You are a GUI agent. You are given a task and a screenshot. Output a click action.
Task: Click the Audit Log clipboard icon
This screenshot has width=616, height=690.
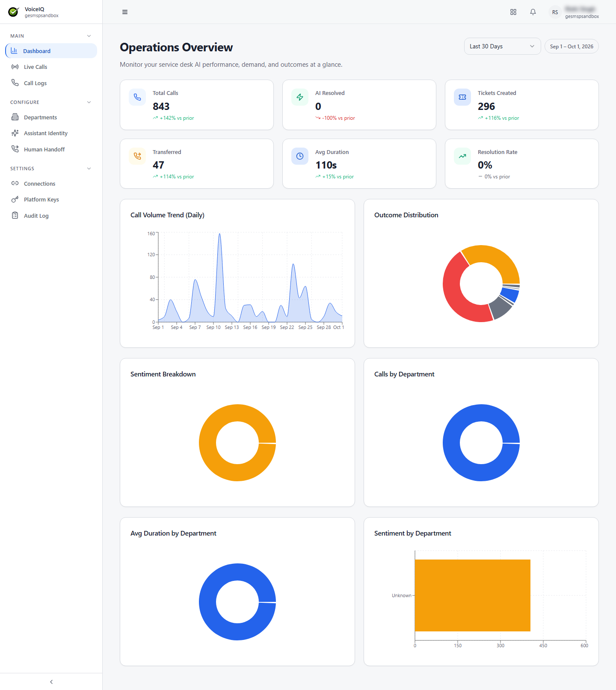[15, 216]
